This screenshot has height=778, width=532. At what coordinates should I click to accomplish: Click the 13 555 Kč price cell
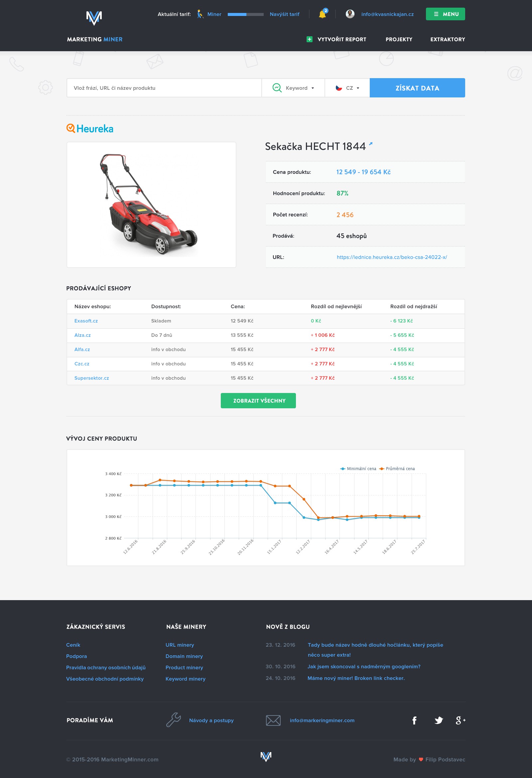(242, 335)
